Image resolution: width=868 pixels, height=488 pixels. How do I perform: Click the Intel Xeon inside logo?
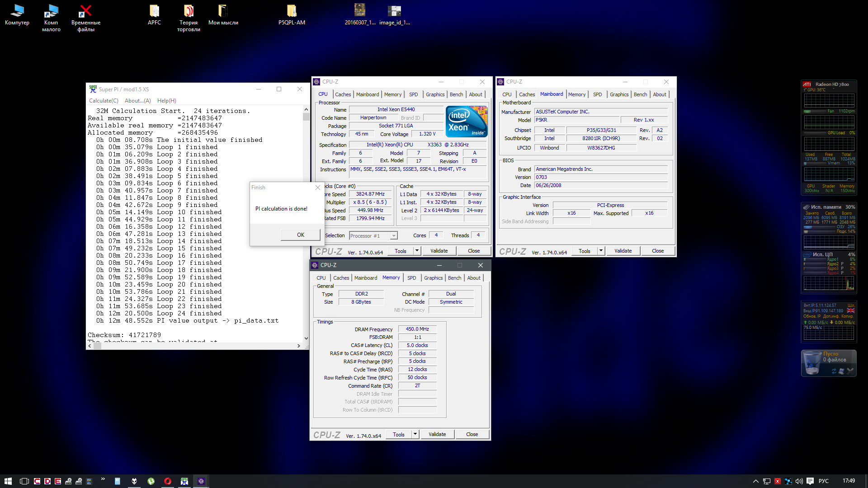click(x=467, y=122)
